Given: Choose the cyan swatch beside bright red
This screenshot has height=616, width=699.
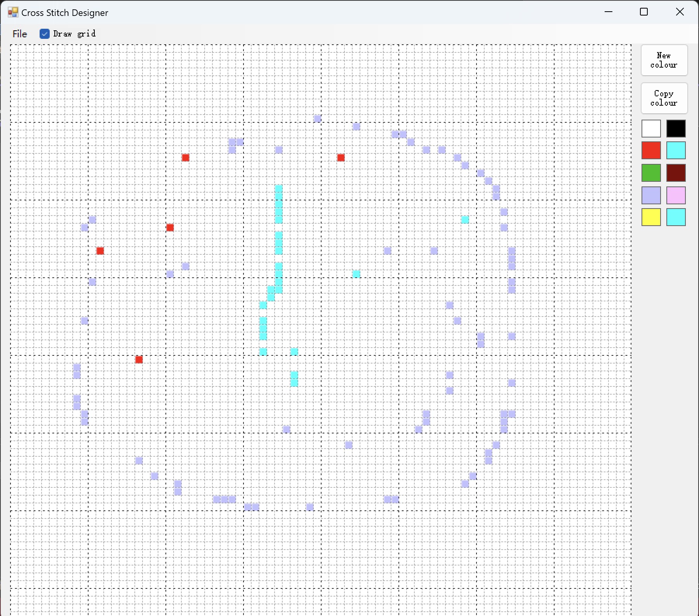Looking at the screenshot, I should (x=676, y=151).
